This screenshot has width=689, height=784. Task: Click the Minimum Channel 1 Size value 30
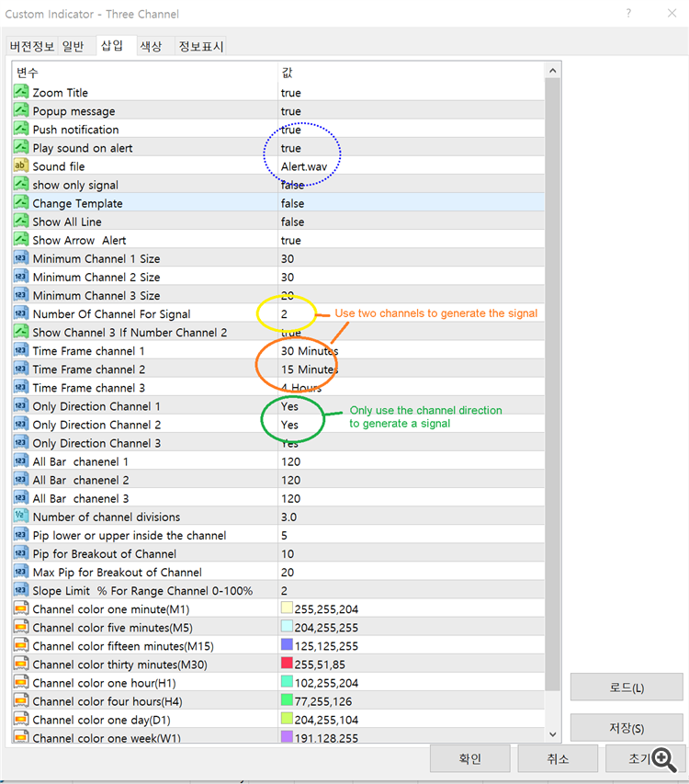pos(288,259)
